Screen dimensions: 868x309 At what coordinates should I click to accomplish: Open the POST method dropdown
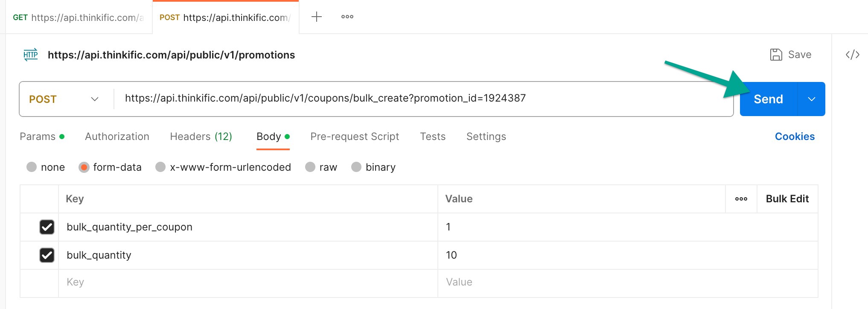(x=64, y=99)
